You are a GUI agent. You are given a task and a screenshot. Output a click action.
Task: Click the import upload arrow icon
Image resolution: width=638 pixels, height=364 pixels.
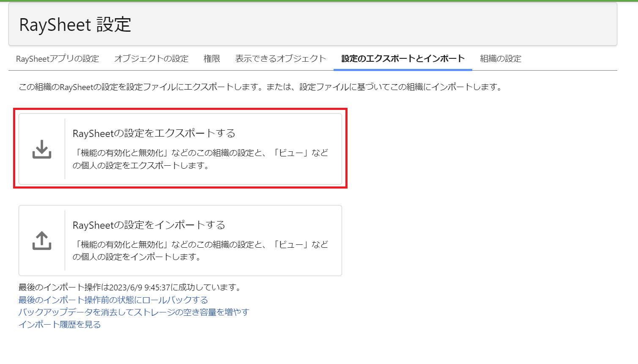(x=42, y=241)
